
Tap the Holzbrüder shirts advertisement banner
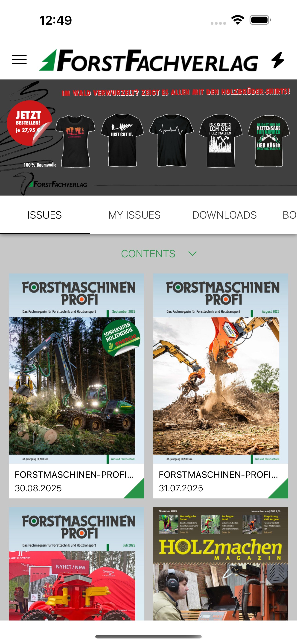pos(148,138)
